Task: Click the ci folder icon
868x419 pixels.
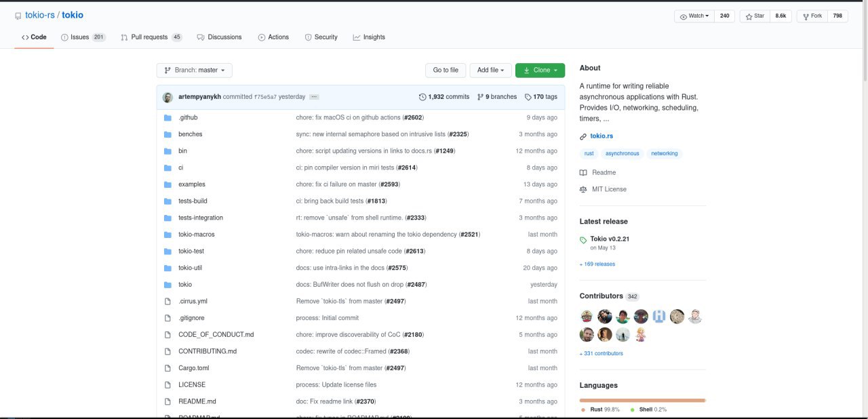Action: pos(167,167)
